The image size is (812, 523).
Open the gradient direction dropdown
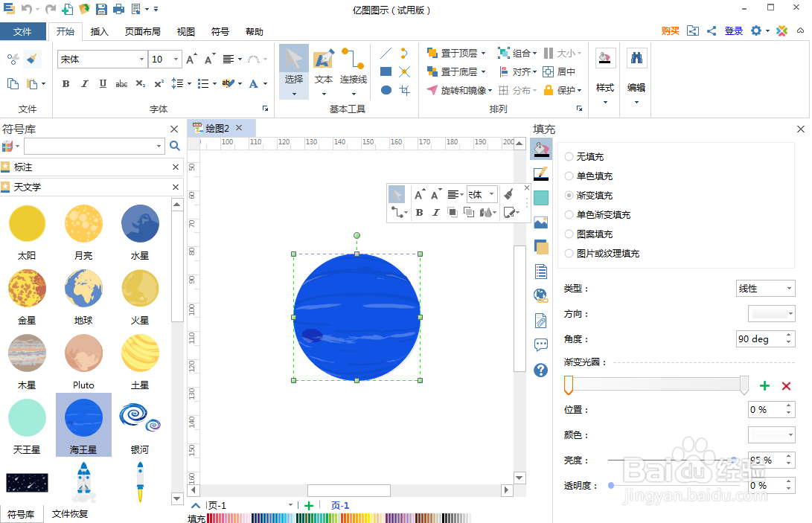772,314
